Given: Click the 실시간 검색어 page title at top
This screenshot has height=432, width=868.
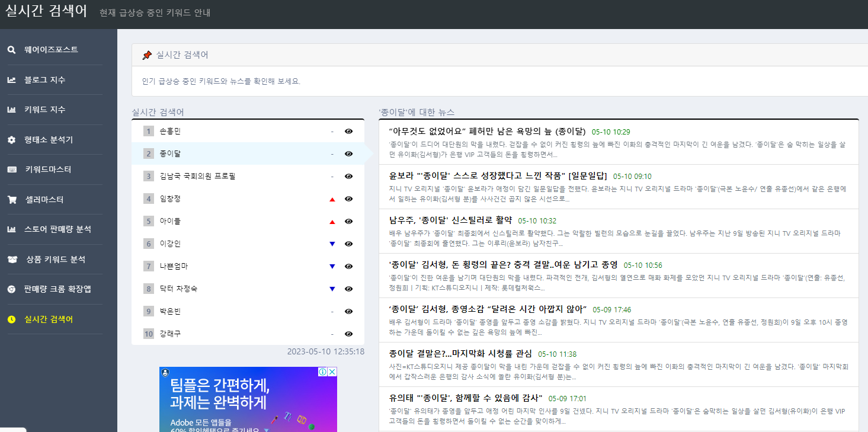Looking at the screenshot, I should 47,12.
